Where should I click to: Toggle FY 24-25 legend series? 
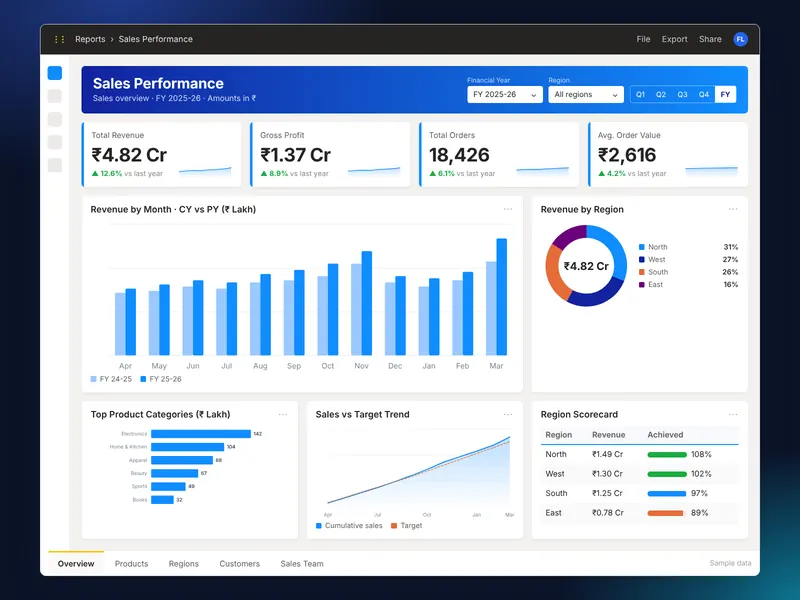(111, 379)
